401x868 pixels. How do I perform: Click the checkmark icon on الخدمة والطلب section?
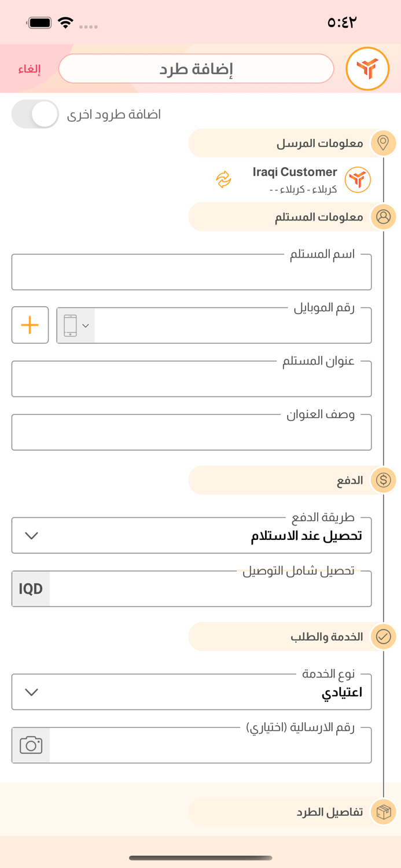(383, 637)
